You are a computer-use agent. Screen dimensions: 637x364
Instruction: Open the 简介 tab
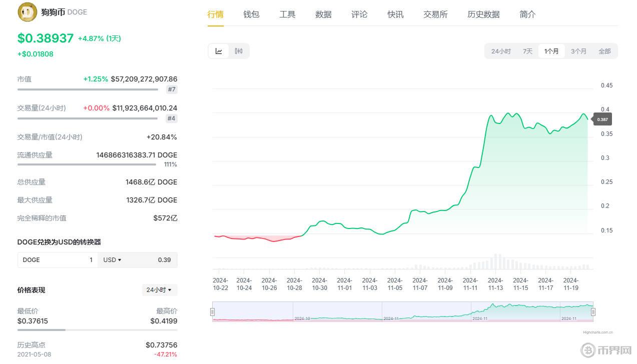(x=527, y=14)
